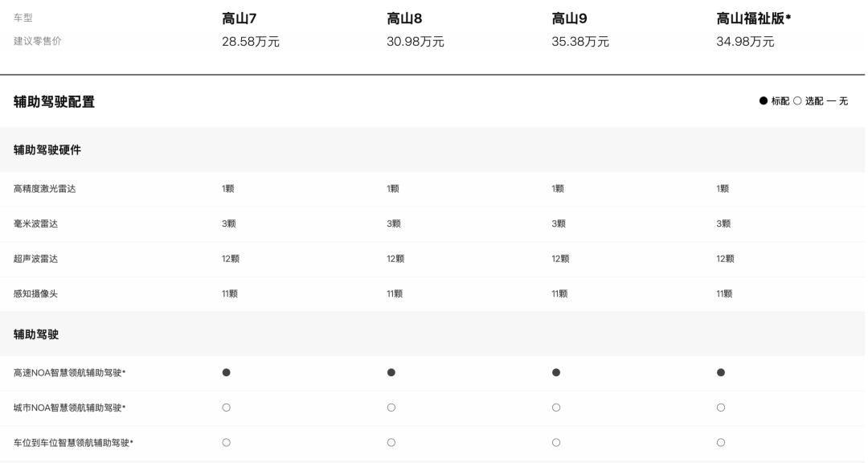Click filled dot for 高速NOA under 高山9

pos(556,373)
